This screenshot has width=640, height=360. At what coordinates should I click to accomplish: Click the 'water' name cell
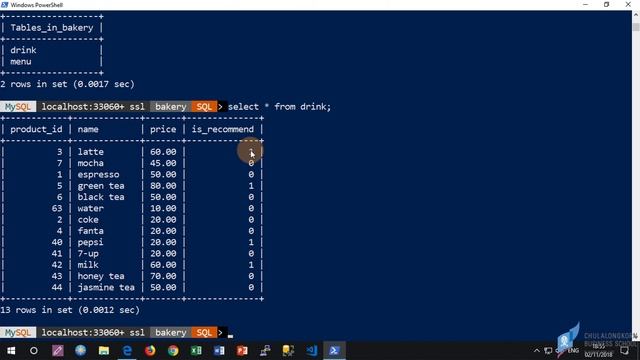click(91, 209)
